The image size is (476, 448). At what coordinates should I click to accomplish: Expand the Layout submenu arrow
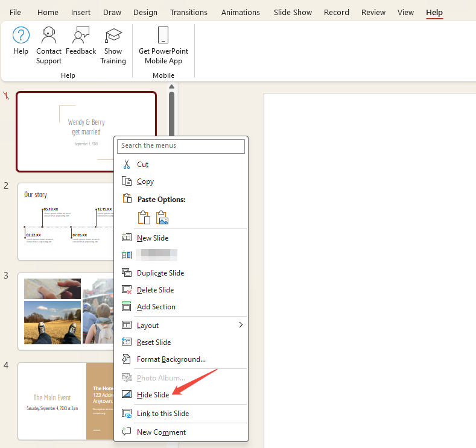tap(241, 325)
